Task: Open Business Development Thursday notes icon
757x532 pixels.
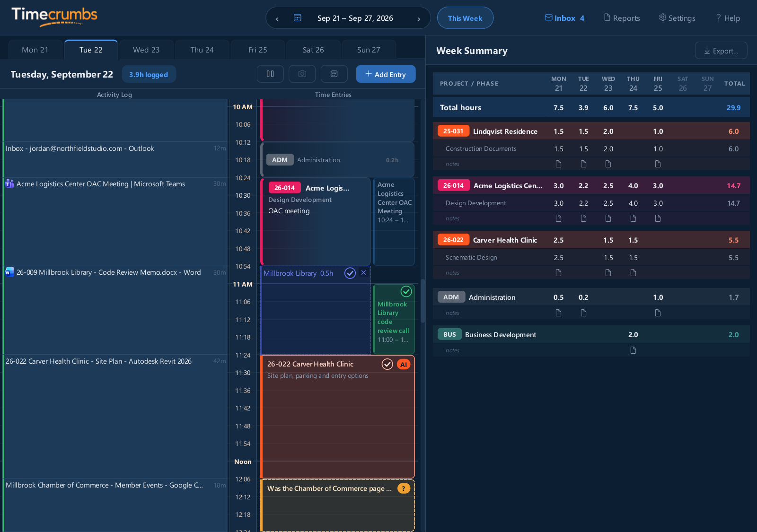Action: coord(633,350)
